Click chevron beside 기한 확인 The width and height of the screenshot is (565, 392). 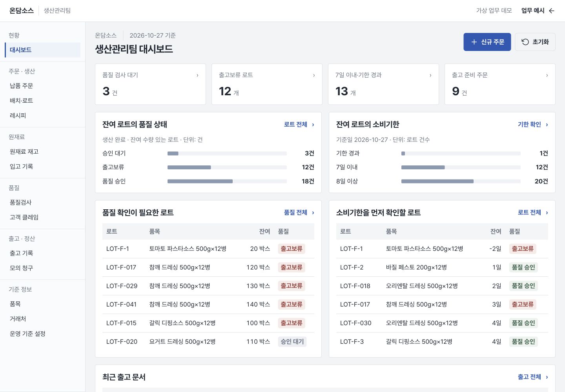tap(547, 125)
